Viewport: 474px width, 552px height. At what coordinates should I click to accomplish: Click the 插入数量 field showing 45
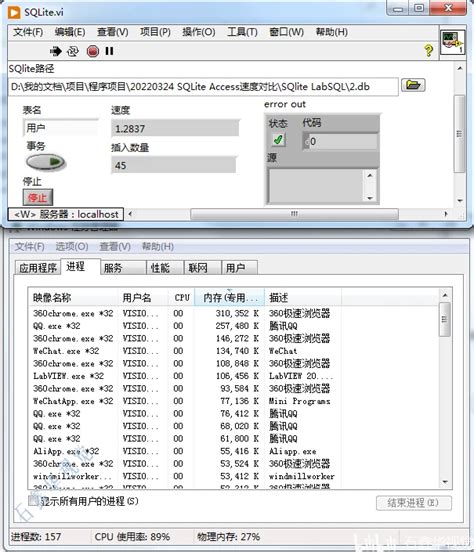pos(174,165)
